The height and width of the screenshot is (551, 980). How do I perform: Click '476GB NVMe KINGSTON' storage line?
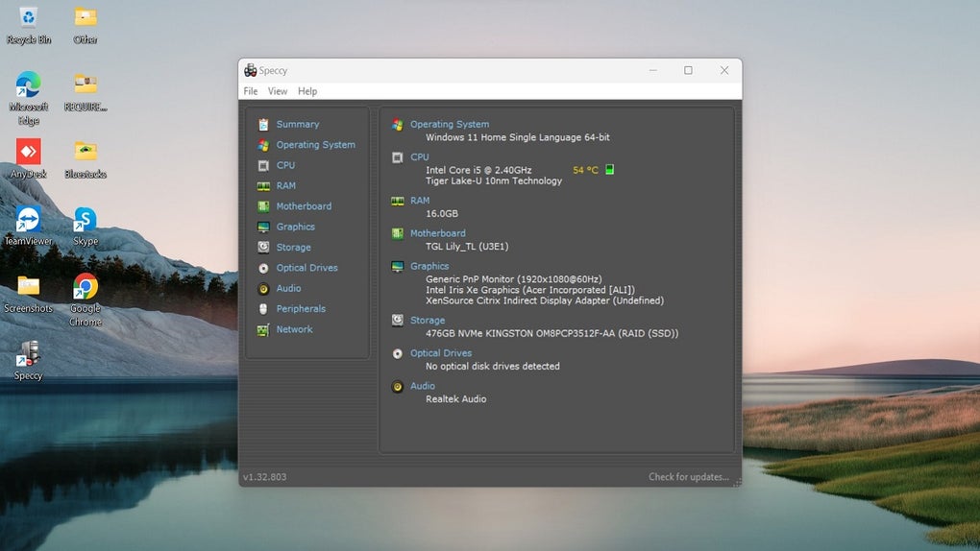pos(551,334)
